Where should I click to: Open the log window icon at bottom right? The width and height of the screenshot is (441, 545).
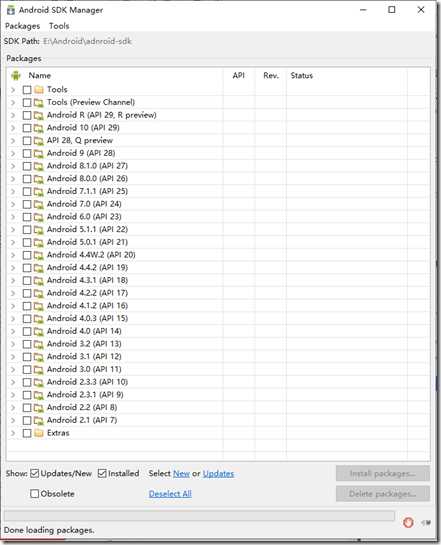[426, 522]
